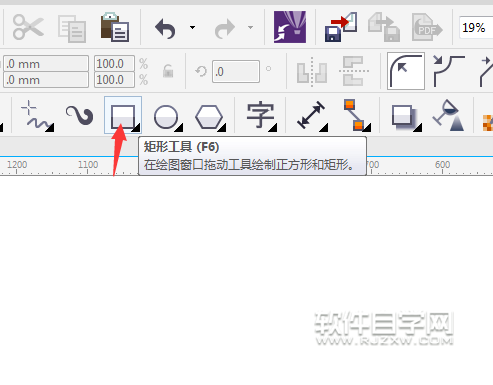The image size is (493, 385).
Task: Open the Corel balloon search content icon
Action: pyautogui.click(x=290, y=27)
